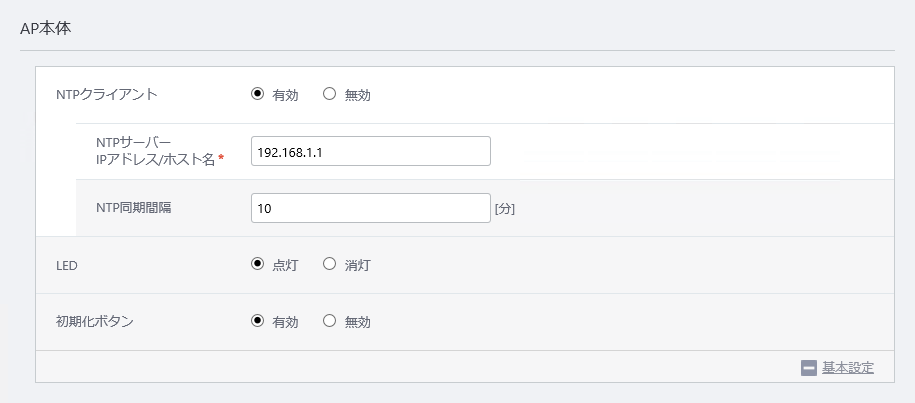
Task: Click the 初期化ボタン row label
Action: tap(95, 321)
